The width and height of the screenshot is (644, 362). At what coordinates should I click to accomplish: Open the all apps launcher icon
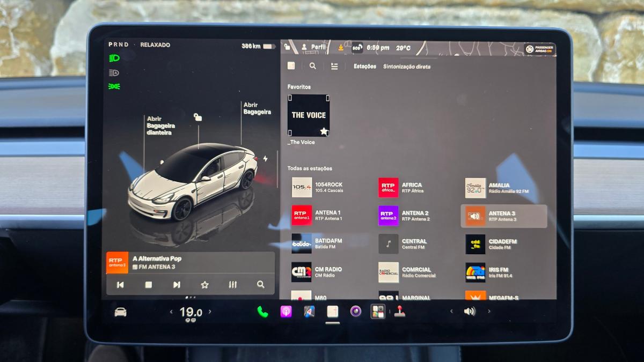point(378,312)
